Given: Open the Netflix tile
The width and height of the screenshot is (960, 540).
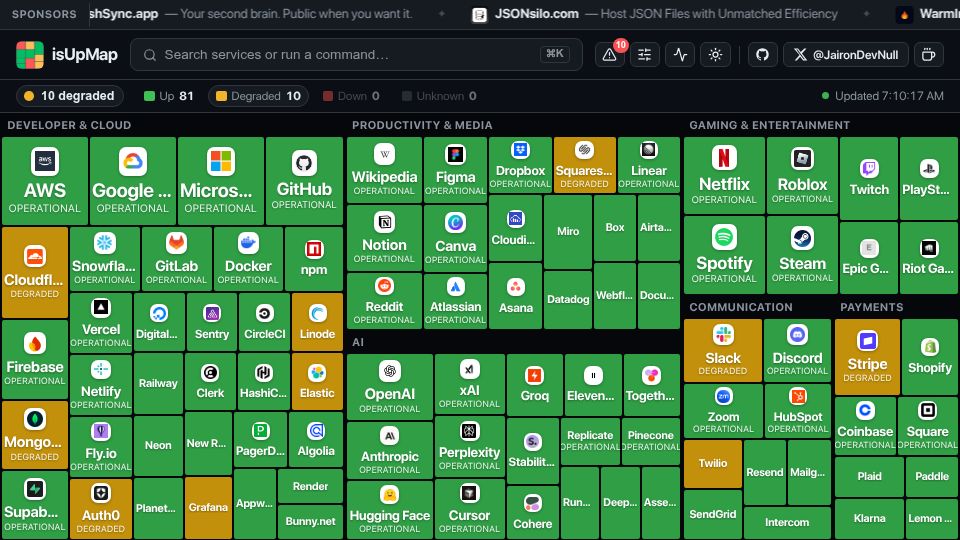Looking at the screenshot, I should tap(724, 176).
